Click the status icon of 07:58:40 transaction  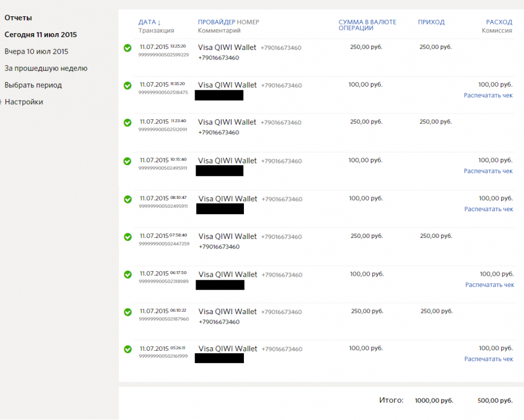coord(128,237)
